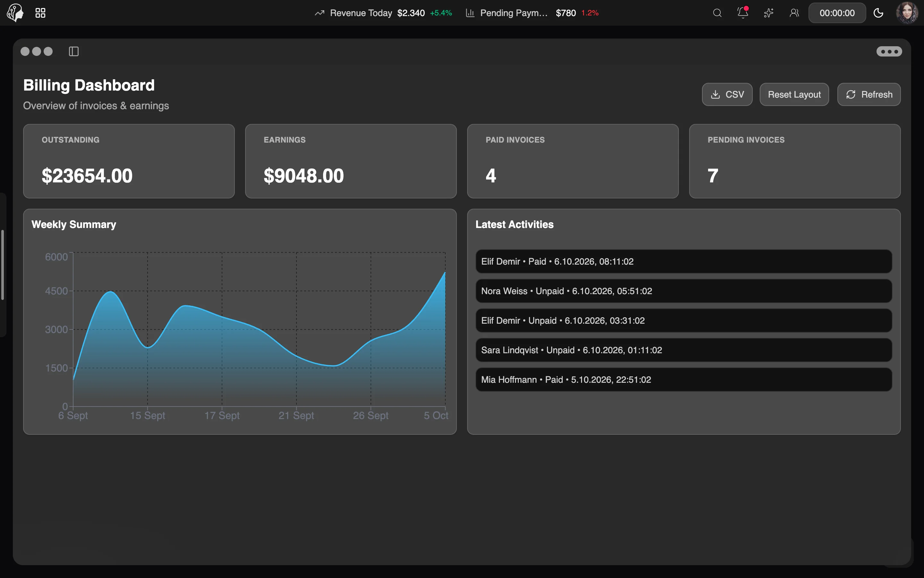Screen dimensions: 924x578
Task: Select Sara Lindqvist Unpaid activity row
Action: pyautogui.click(x=683, y=350)
